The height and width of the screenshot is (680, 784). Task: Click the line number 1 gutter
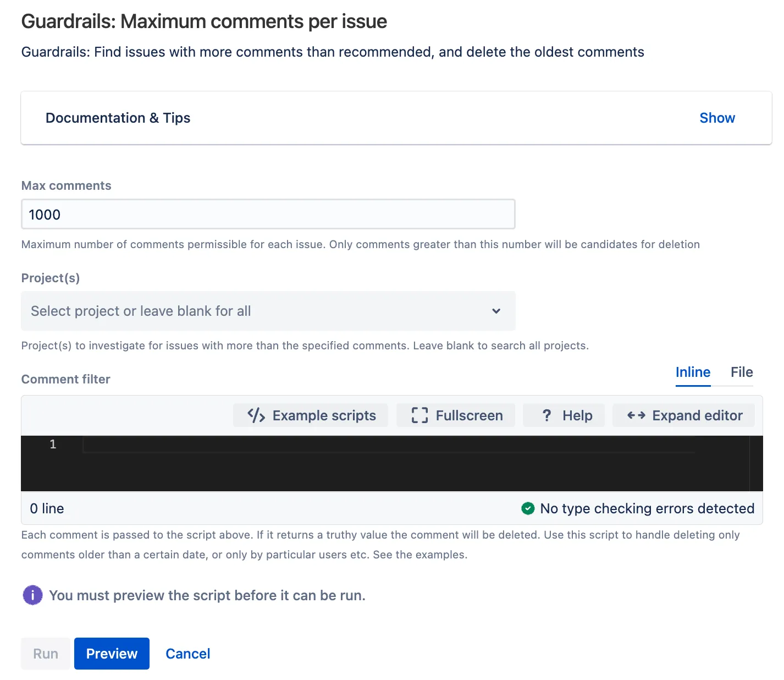click(53, 444)
